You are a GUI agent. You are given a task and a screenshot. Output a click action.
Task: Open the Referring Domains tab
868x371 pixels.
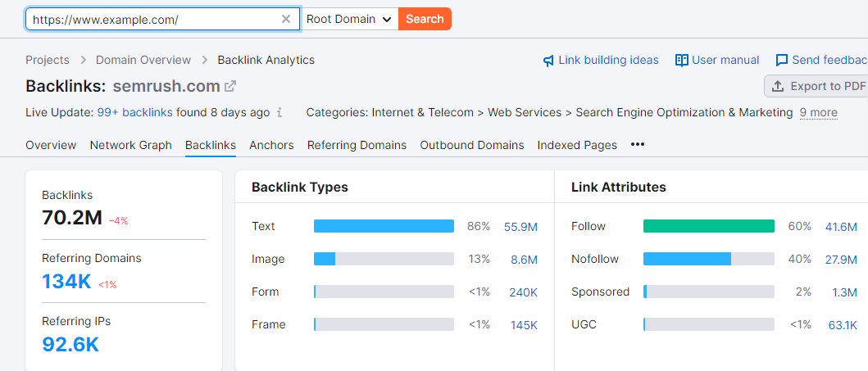357,145
